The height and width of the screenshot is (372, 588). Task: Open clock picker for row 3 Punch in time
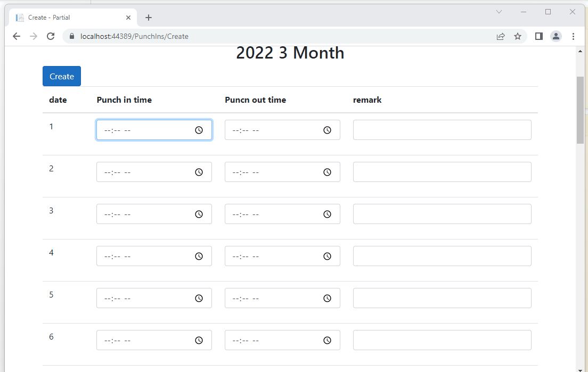pyautogui.click(x=199, y=214)
